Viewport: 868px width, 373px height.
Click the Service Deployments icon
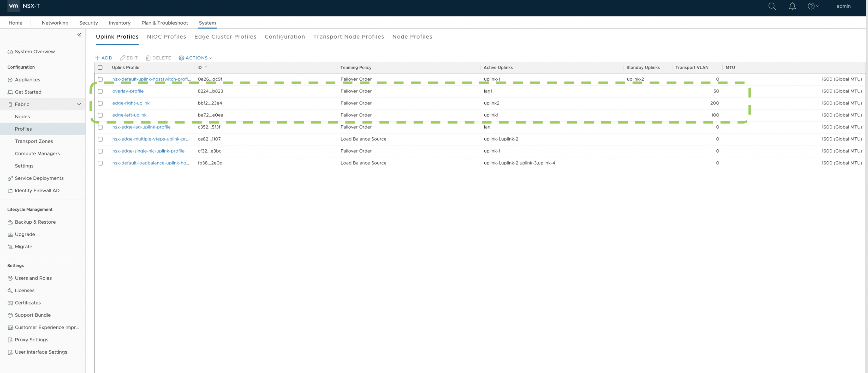(10, 178)
